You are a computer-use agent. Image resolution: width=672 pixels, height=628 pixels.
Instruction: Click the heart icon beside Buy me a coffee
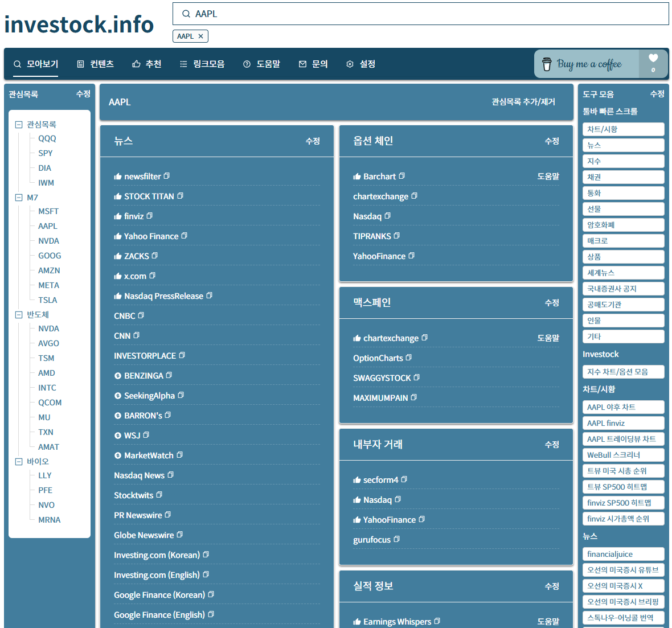tap(653, 58)
